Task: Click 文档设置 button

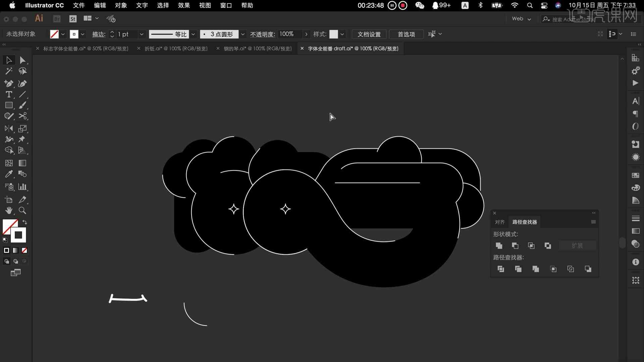Action: click(369, 34)
